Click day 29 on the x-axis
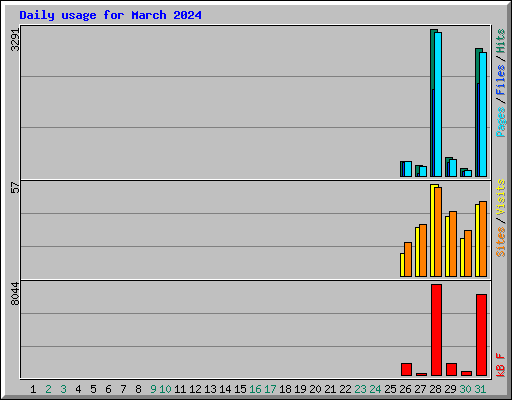Screen dimensions: 512x400 click(450, 389)
